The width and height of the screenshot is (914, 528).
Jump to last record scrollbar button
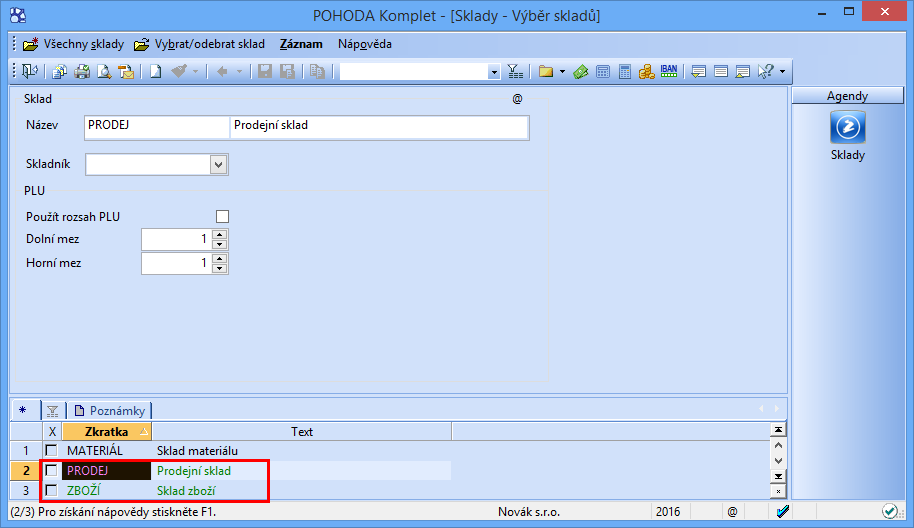point(778,476)
